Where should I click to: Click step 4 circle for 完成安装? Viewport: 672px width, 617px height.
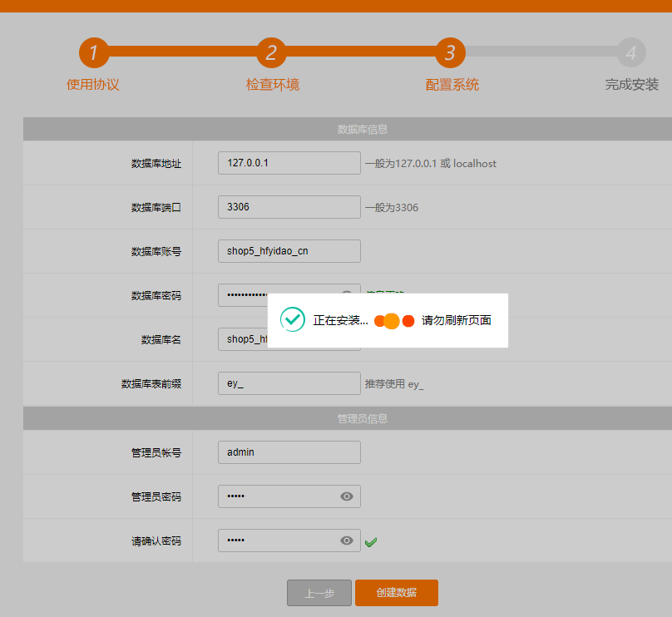pyautogui.click(x=631, y=52)
